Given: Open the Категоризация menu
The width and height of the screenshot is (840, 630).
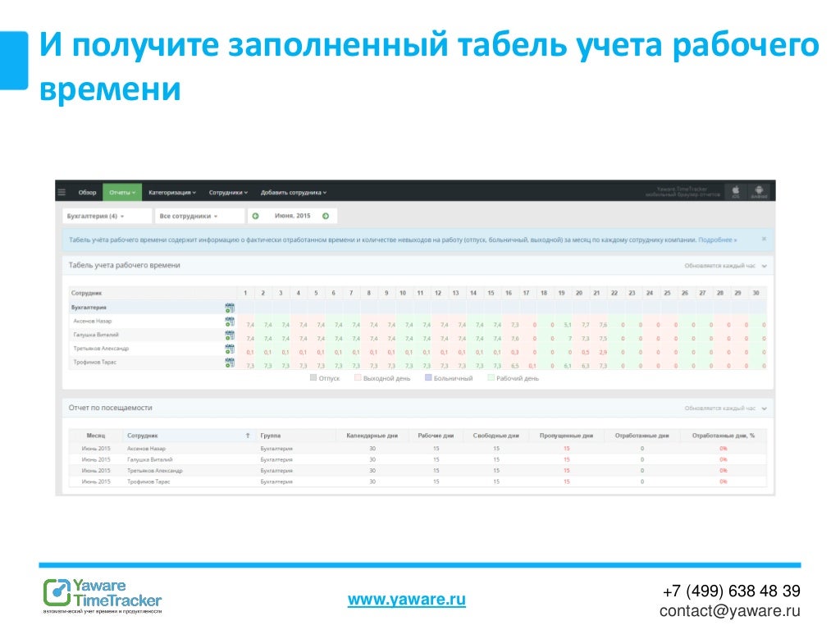Looking at the screenshot, I should (x=172, y=192).
